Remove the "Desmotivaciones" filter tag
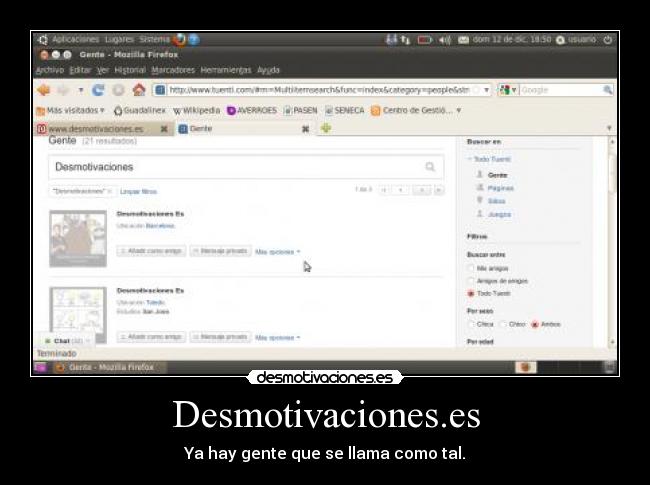The image size is (650, 485). [x=110, y=191]
